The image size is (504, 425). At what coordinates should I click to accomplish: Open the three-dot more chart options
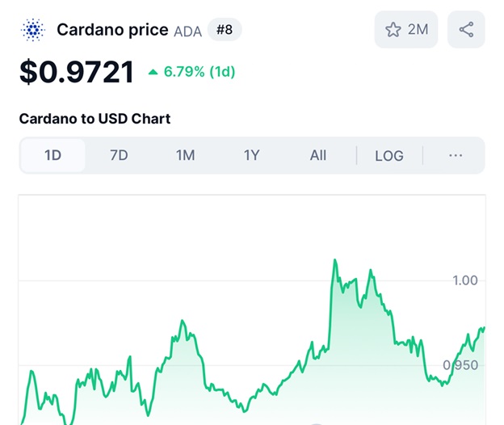(x=456, y=155)
